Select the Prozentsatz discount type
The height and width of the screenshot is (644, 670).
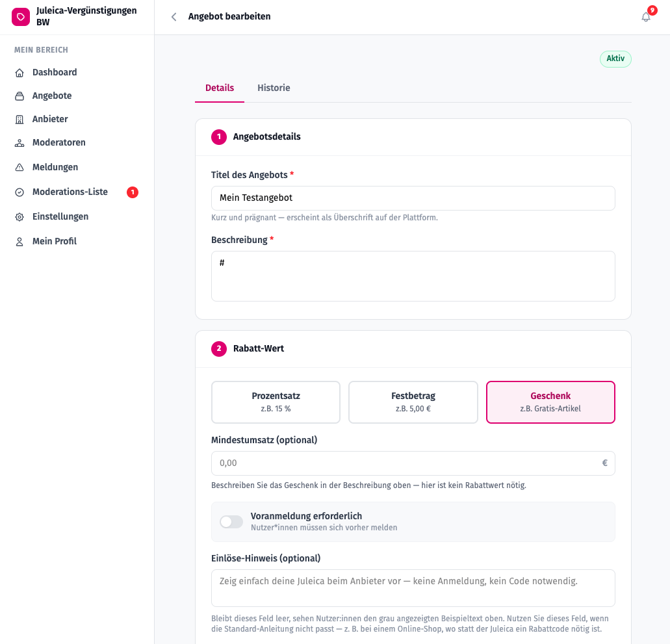(x=276, y=402)
